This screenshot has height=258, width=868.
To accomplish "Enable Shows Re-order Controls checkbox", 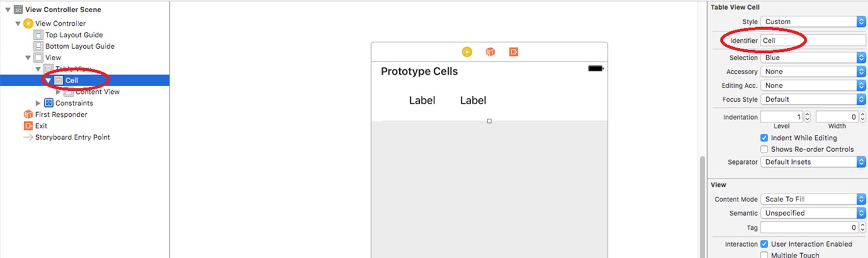I will [764, 149].
